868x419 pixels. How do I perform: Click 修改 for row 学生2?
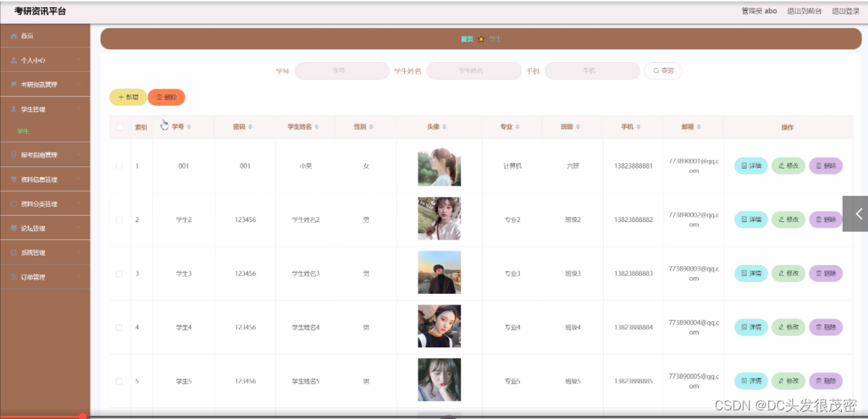pos(788,219)
